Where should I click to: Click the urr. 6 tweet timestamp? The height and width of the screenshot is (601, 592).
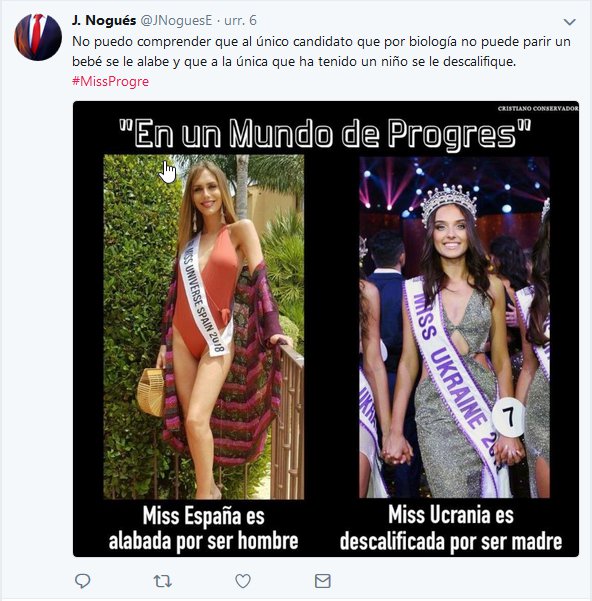(x=240, y=20)
